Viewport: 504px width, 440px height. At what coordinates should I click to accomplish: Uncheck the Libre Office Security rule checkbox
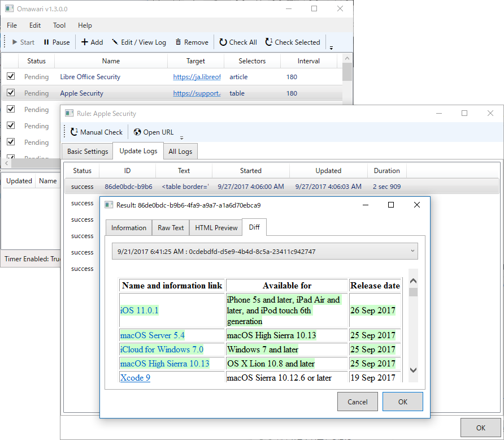point(11,76)
